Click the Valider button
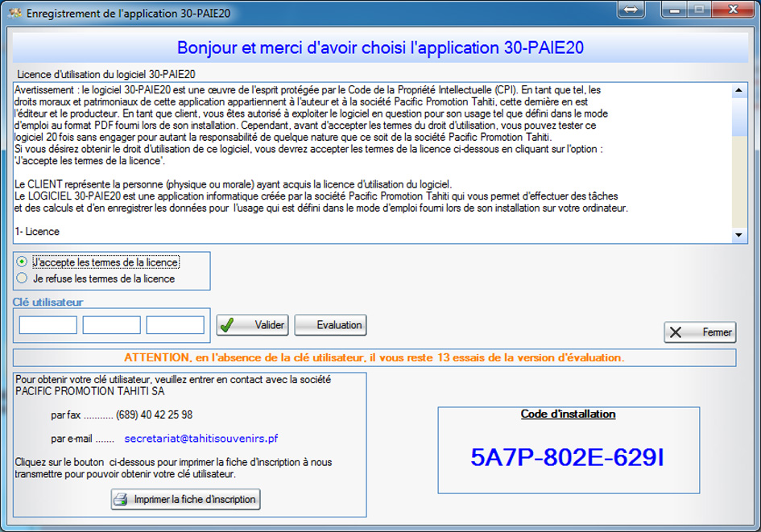This screenshot has width=761, height=532. [252, 325]
